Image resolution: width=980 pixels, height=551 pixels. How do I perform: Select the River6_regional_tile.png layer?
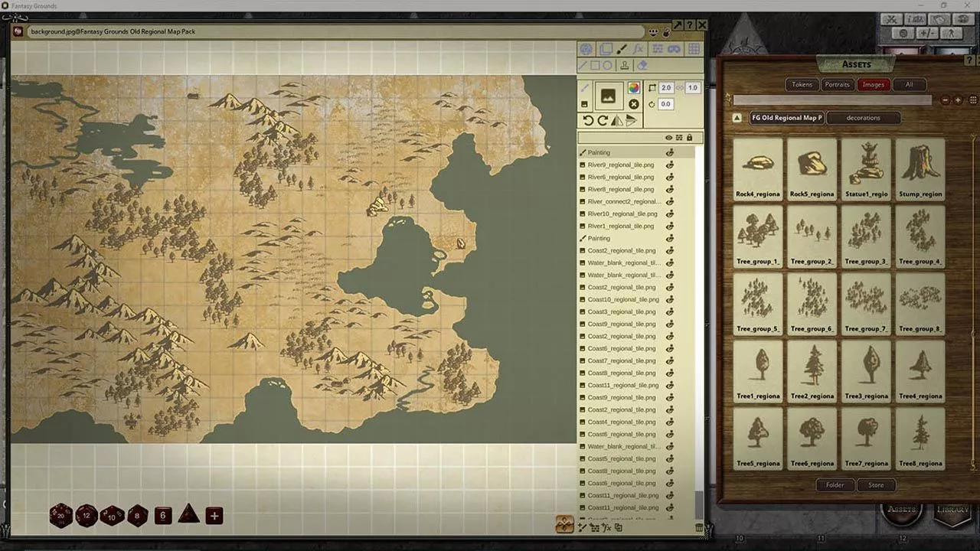coord(637,177)
